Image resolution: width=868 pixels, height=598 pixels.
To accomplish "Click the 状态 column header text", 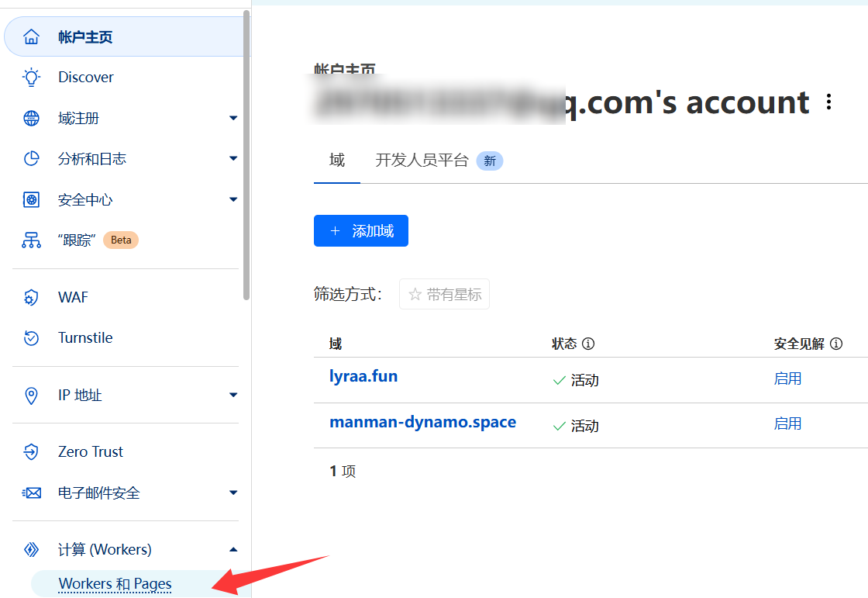I will (x=564, y=344).
